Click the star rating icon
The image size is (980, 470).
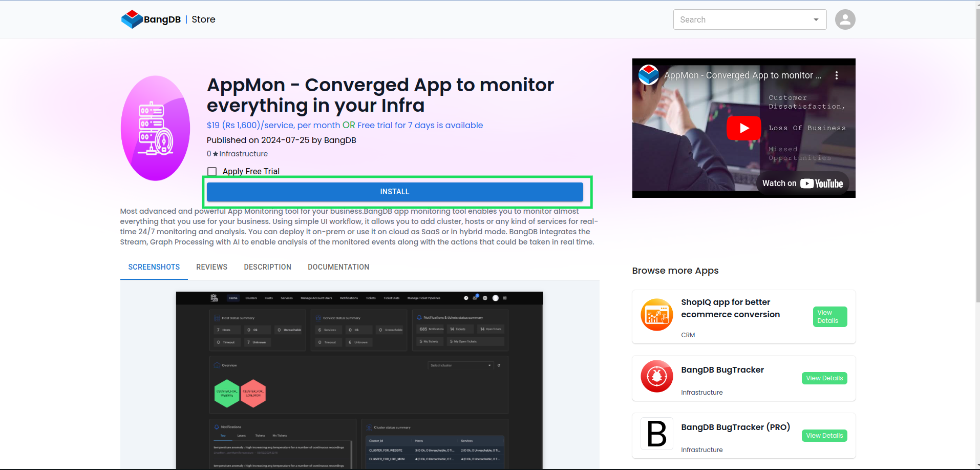tap(216, 154)
